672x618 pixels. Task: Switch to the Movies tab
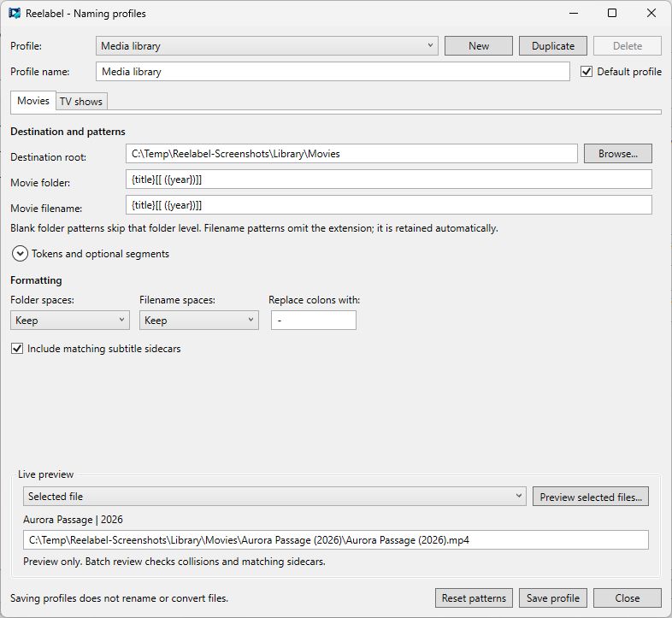click(33, 101)
